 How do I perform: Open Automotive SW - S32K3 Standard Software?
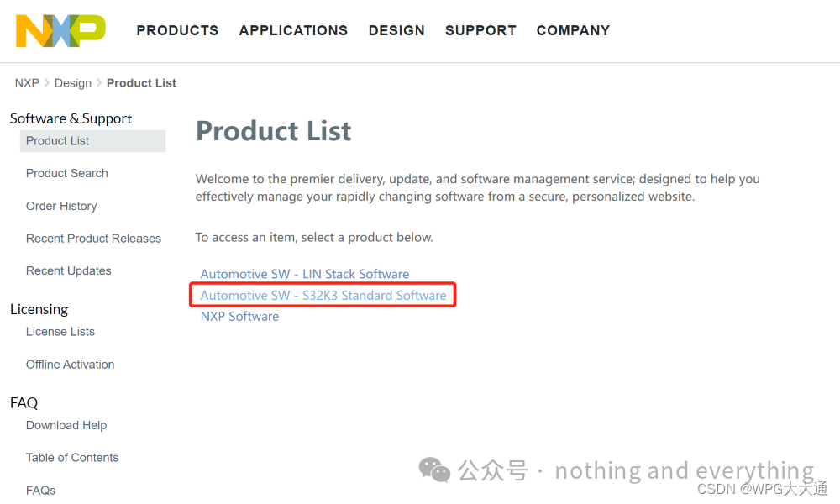(323, 296)
